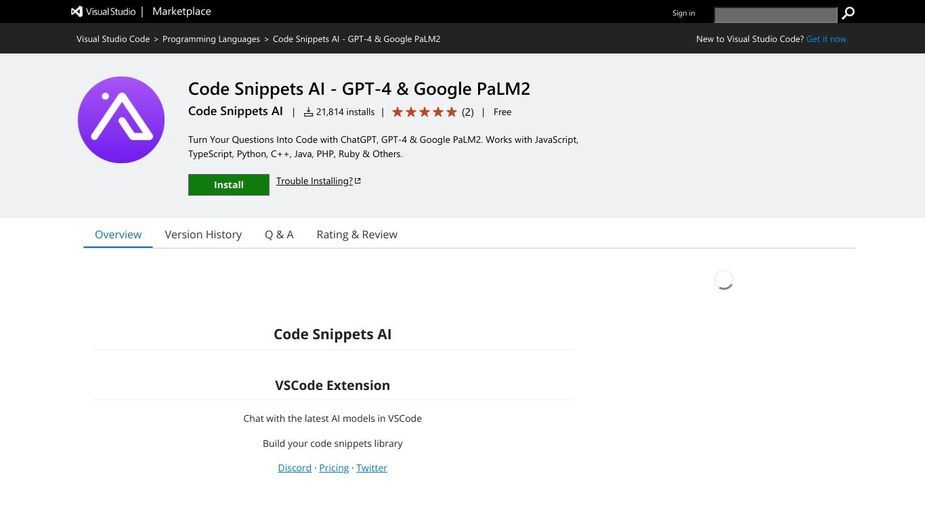Open the Trouble Installing? link
925x520 pixels.
(x=314, y=181)
